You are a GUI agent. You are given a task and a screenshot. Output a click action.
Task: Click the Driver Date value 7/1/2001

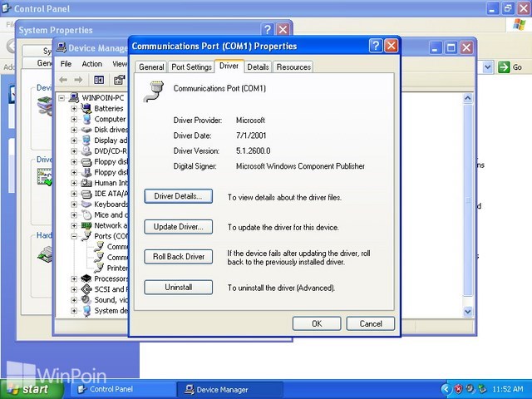pos(251,135)
